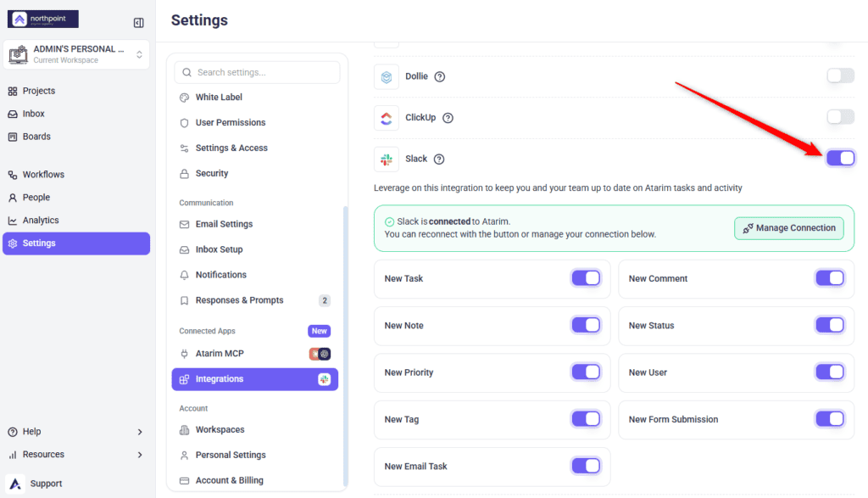Click the Settings gear icon in sidebar
868x498 pixels.
[x=13, y=243]
